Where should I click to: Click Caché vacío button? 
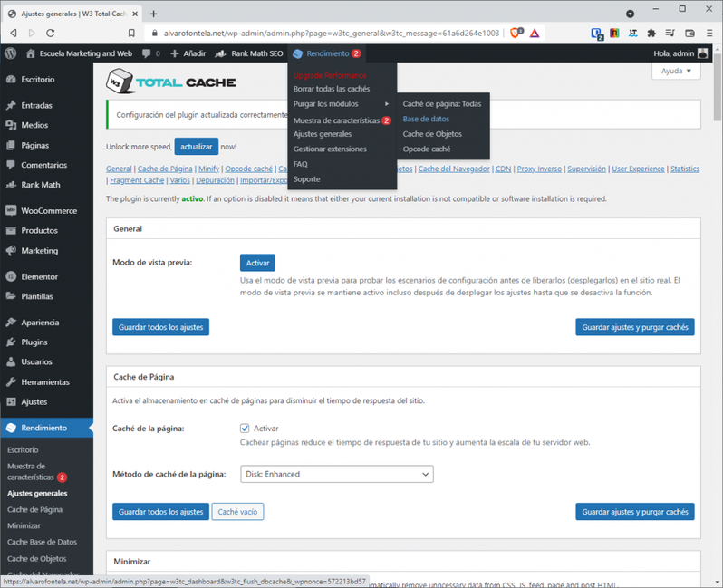click(x=237, y=512)
